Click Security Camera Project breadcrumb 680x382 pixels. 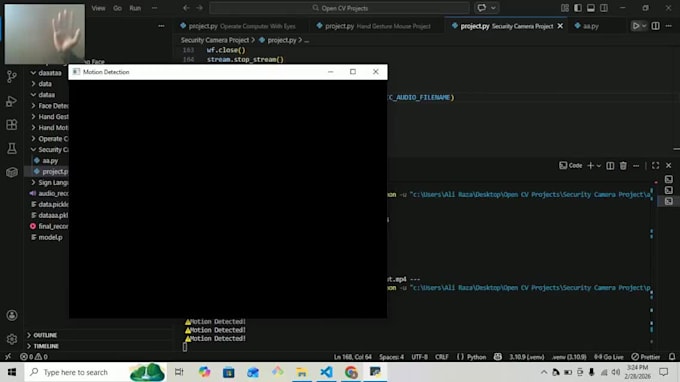pyautogui.click(x=215, y=40)
